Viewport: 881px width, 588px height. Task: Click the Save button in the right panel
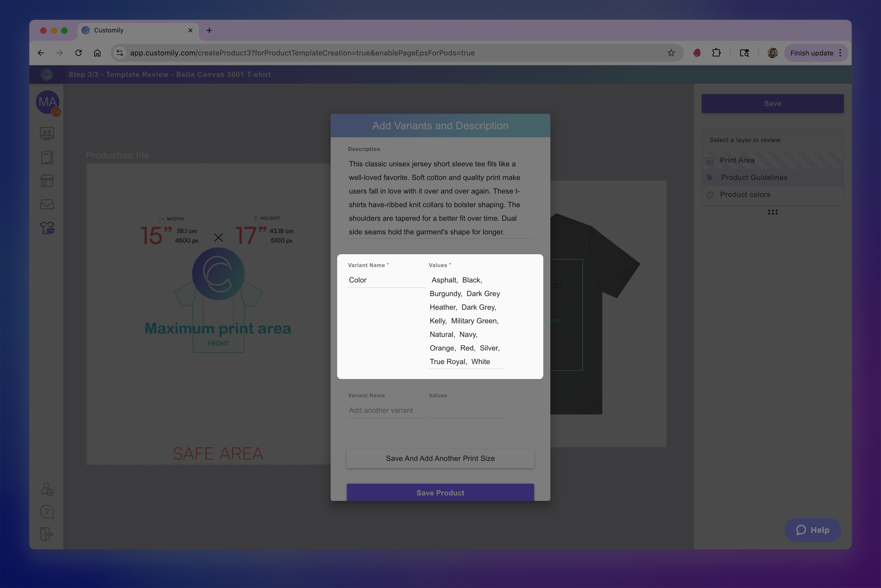pos(773,104)
